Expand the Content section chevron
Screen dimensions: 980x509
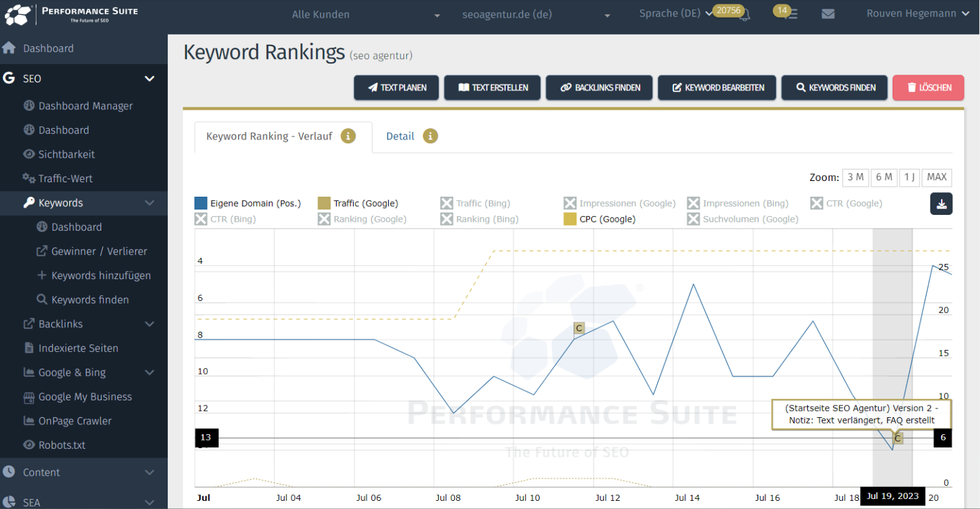tap(150, 472)
